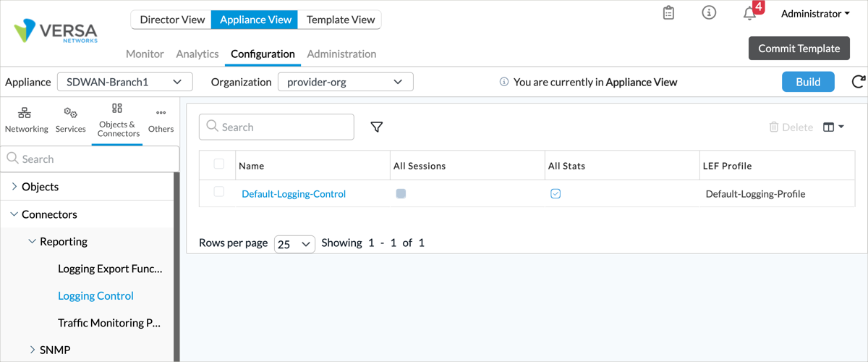The image size is (868, 362).
Task: Open the column layout chooser icon
Action: (833, 127)
